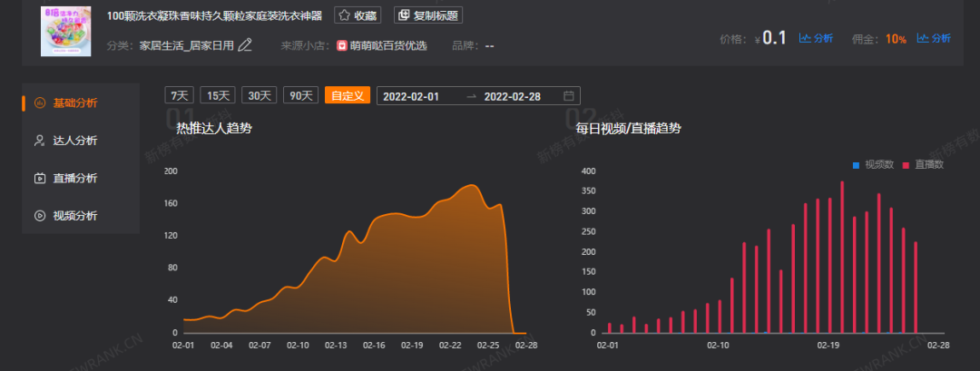
Task: Click the 达人分析 person icon
Action: pyautogui.click(x=39, y=141)
